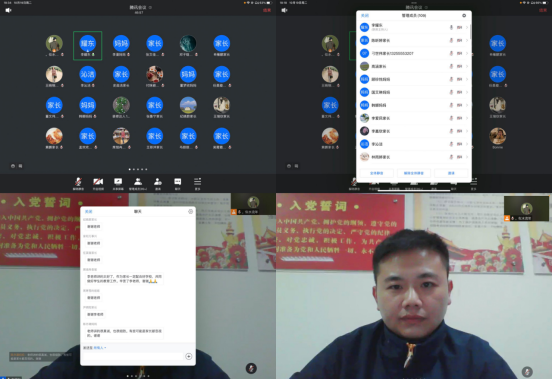Open settings gear in the member management panel
Viewport: 553px width, 379px height.
tap(464, 16)
